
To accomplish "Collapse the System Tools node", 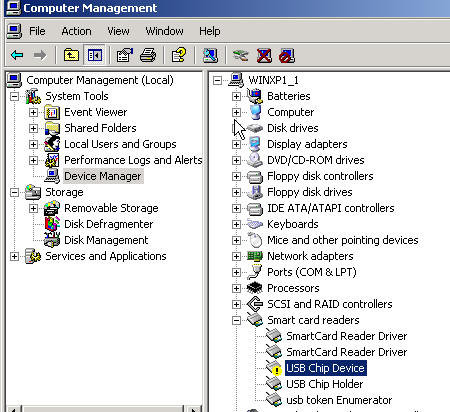I will pyautogui.click(x=14, y=96).
